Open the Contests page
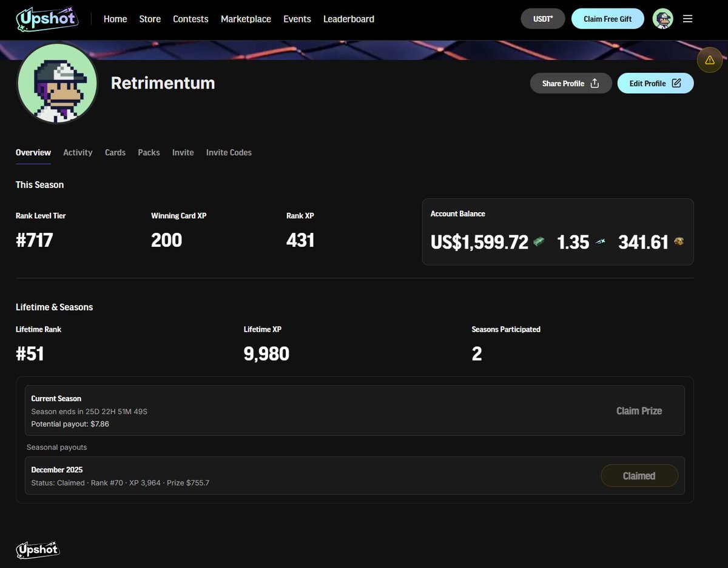 pyautogui.click(x=190, y=19)
